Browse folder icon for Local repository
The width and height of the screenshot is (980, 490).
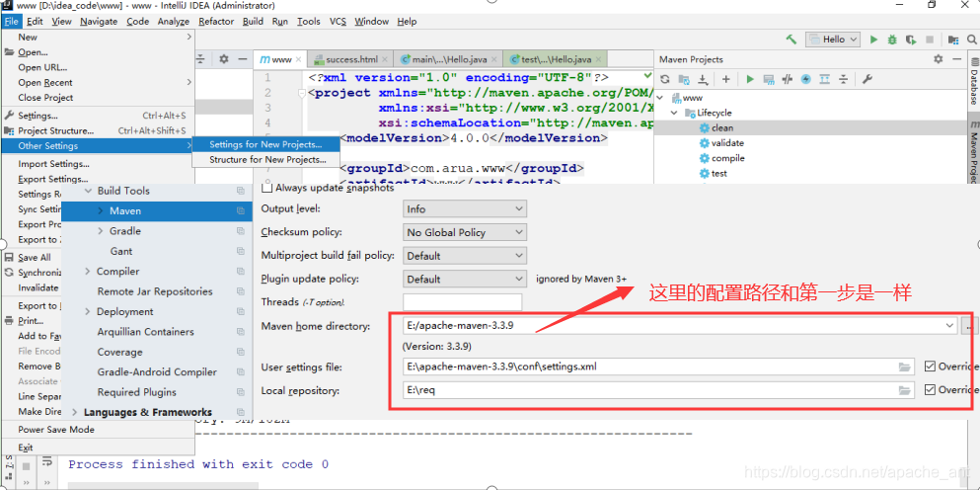pos(904,390)
